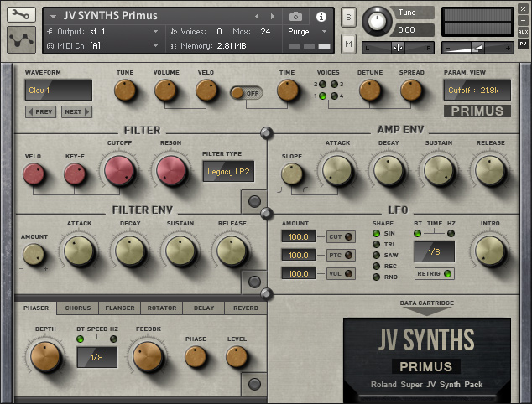The height and width of the screenshot is (404, 532).
Task: Open phaser speed 1/8 value selector
Action: (x=97, y=357)
